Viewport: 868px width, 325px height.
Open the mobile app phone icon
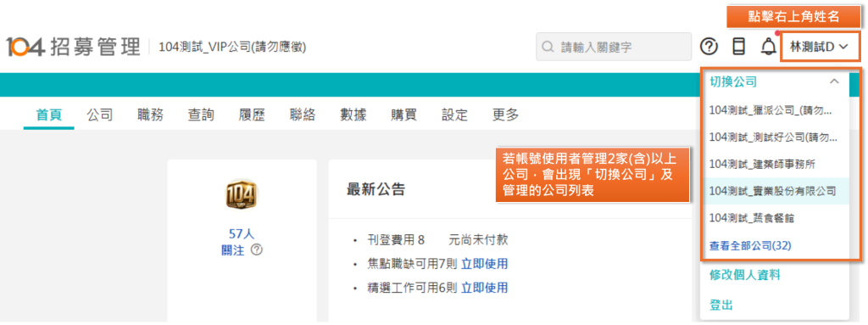(738, 47)
